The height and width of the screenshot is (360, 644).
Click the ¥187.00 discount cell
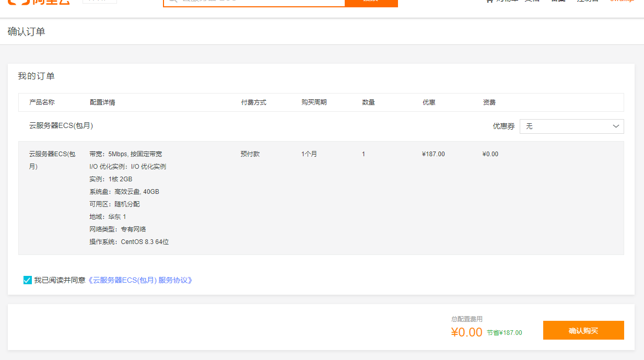(x=434, y=154)
